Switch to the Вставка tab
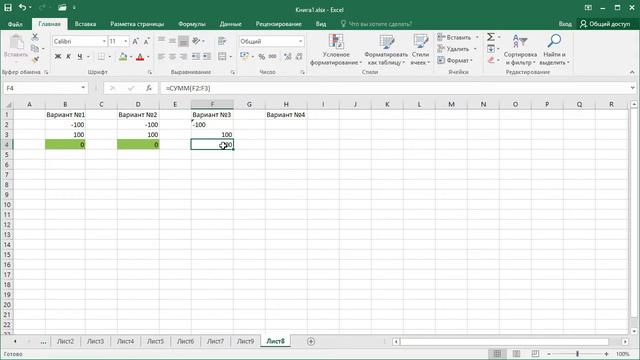640x360 pixels. pos(85,24)
